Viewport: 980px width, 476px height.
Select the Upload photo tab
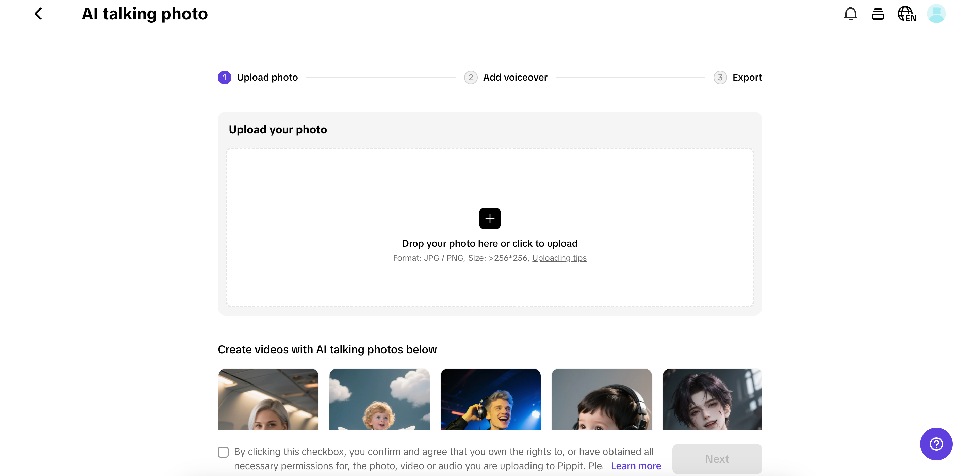[x=267, y=77]
